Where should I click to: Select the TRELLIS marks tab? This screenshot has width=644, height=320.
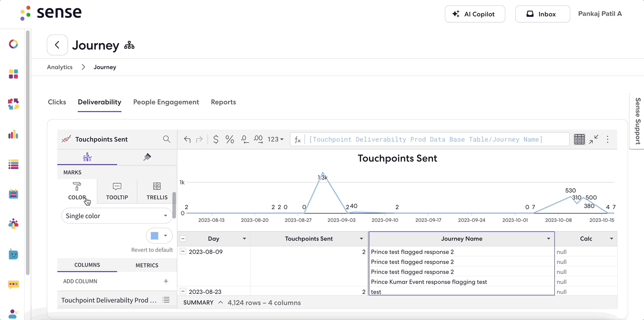click(x=157, y=191)
